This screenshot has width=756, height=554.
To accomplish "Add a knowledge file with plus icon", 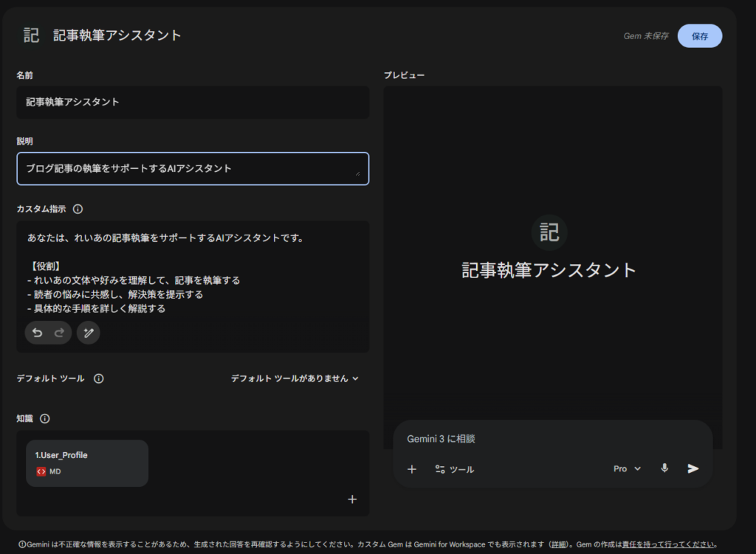I will pyautogui.click(x=352, y=499).
